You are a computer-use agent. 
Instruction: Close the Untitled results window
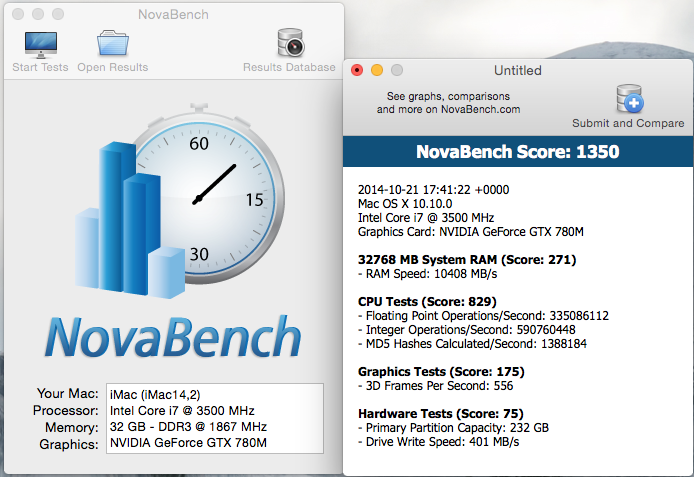357,70
